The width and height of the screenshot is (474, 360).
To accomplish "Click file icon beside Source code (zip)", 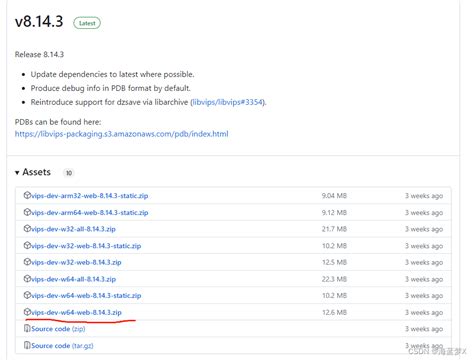I will tap(27, 329).
